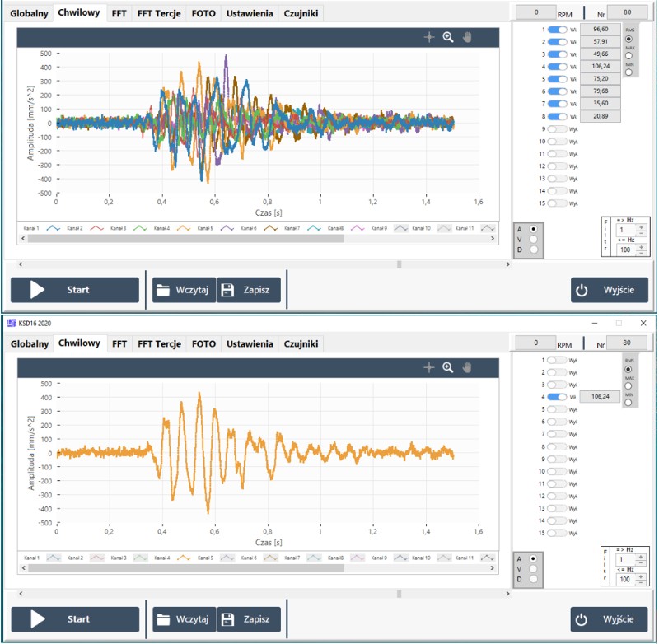Viewport: 659px width, 644px height.
Task: Click the zoom magnifier icon in the lower chart
Action: [x=448, y=367]
